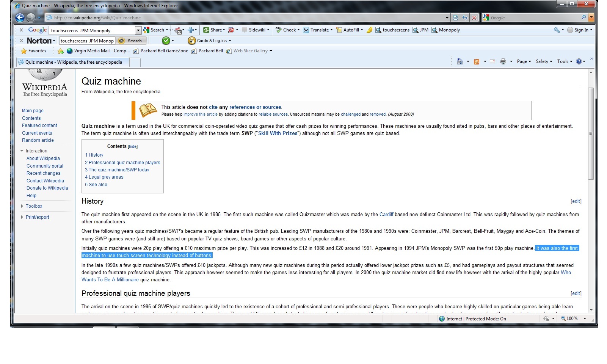607x364 pixels.
Task: Click the orange RSS feeds icon
Action: coord(477,61)
